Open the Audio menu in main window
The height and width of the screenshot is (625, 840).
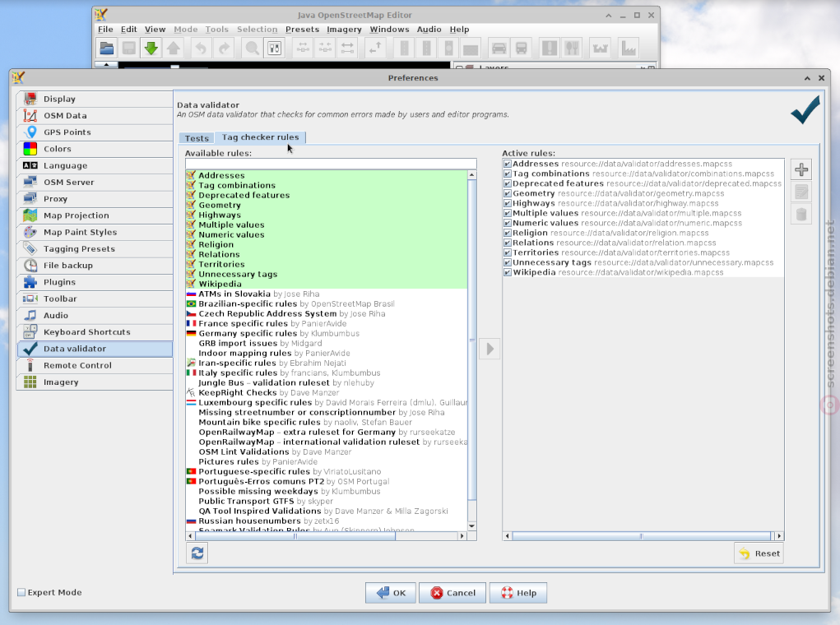pos(429,30)
